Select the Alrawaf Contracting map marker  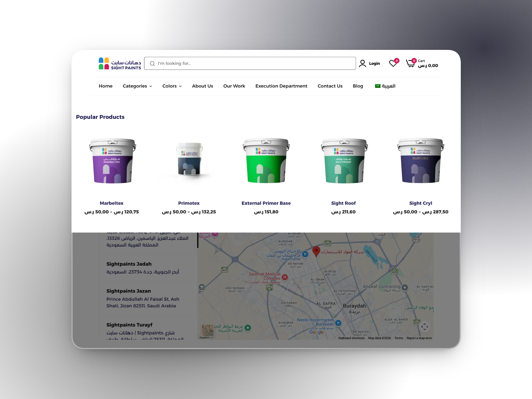tap(405, 287)
